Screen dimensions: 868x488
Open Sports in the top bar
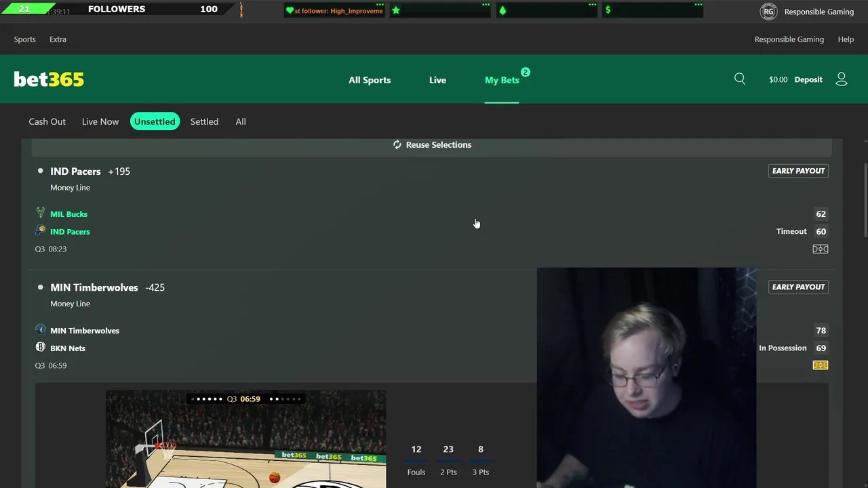[x=25, y=39]
